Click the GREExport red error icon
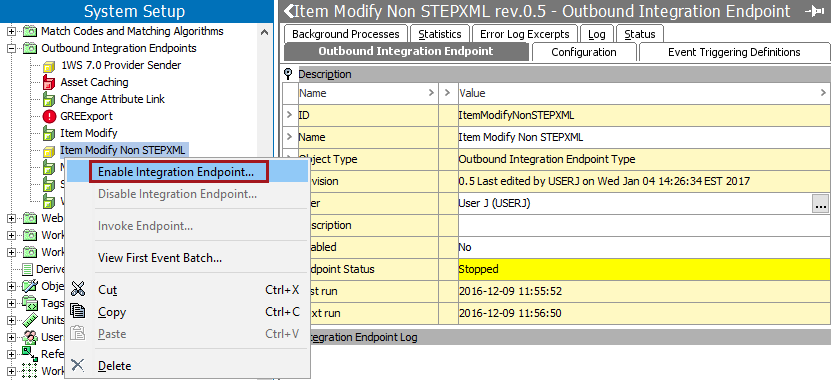This screenshot has height=380, width=831. (49, 116)
